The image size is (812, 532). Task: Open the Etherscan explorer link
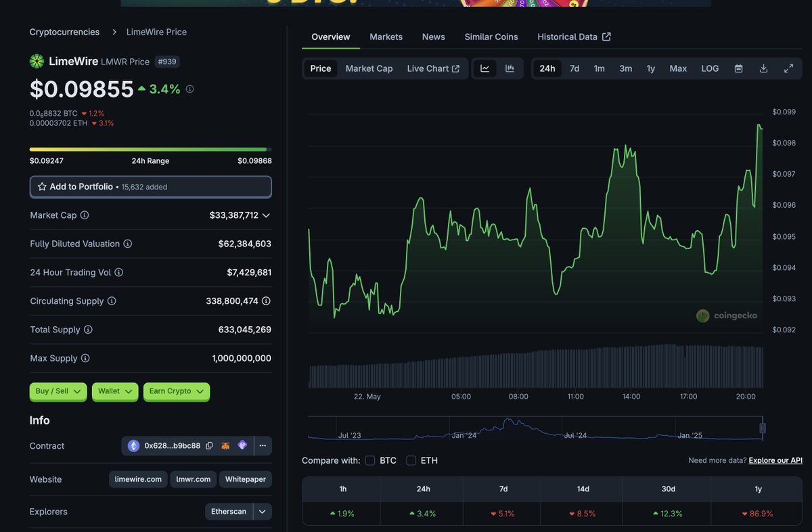pyautogui.click(x=229, y=512)
